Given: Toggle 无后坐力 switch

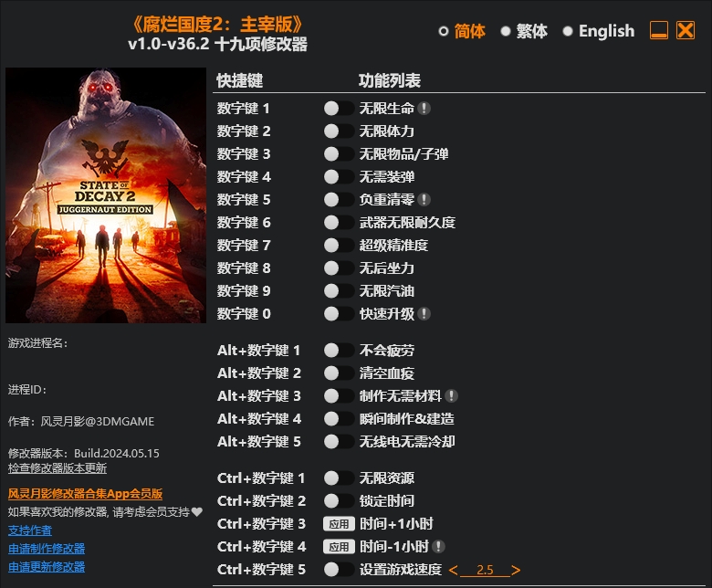Looking at the screenshot, I should (339, 268).
